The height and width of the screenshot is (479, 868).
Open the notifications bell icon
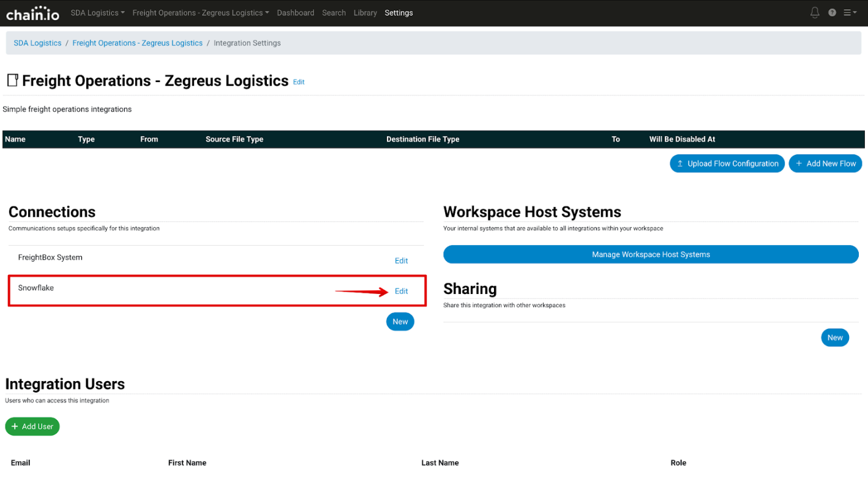pos(815,12)
